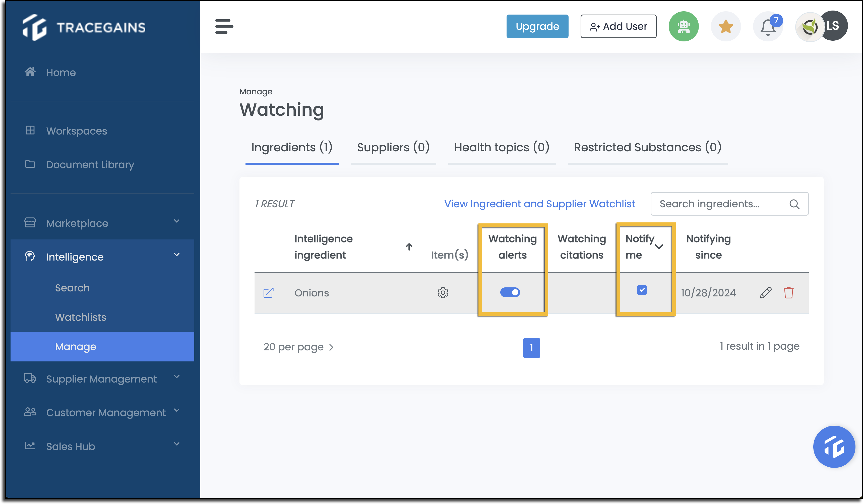The image size is (863, 504).
Task: Click the Customer Management people icon
Action: point(30,412)
